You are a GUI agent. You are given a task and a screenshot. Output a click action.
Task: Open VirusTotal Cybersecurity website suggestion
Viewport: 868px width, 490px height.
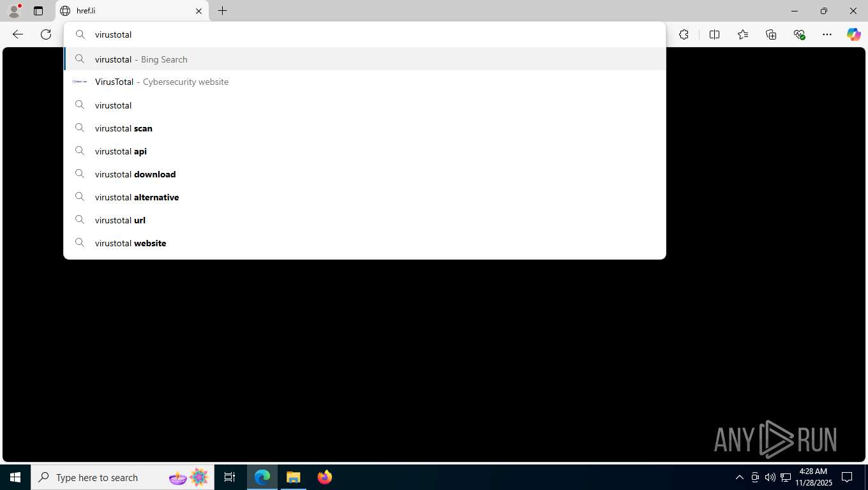[x=364, y=82]
